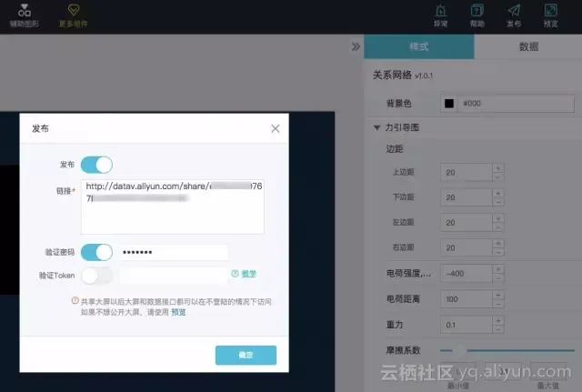Image resolution: width=582 pixels, height=392 pixels.
Task: Click the confirm button in publish dialog
Action: [x=246, y=356]
